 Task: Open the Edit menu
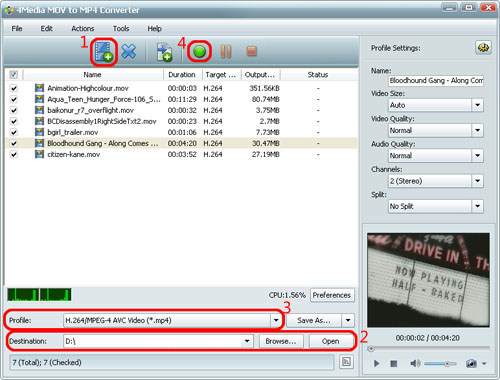coord(46,29)
